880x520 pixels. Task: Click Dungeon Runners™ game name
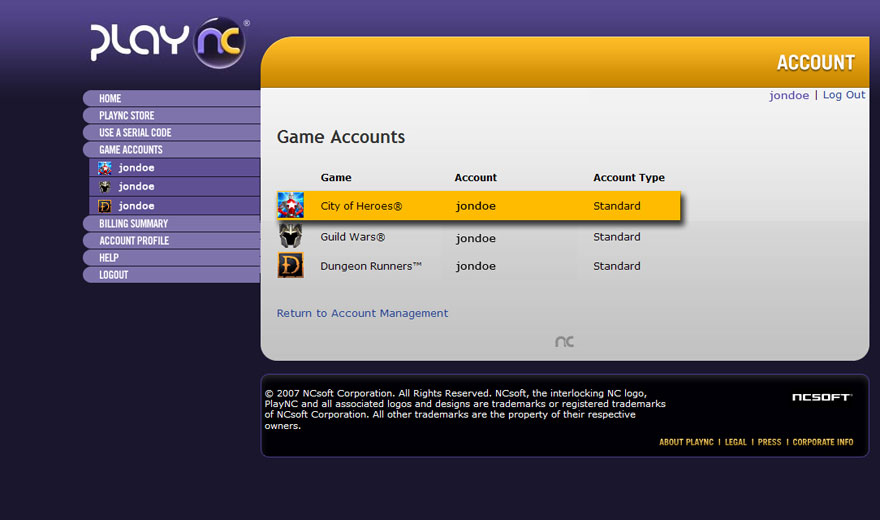(x=371, y=266)
